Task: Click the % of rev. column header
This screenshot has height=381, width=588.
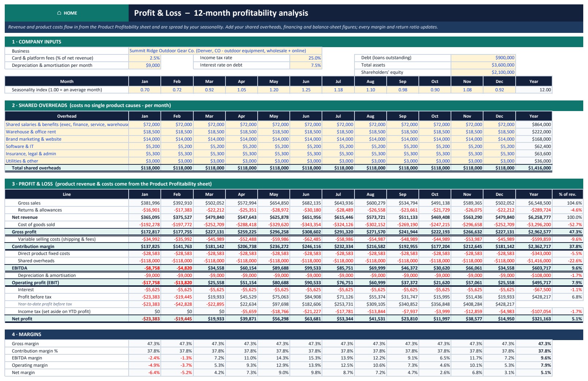Action: (568, 194)
